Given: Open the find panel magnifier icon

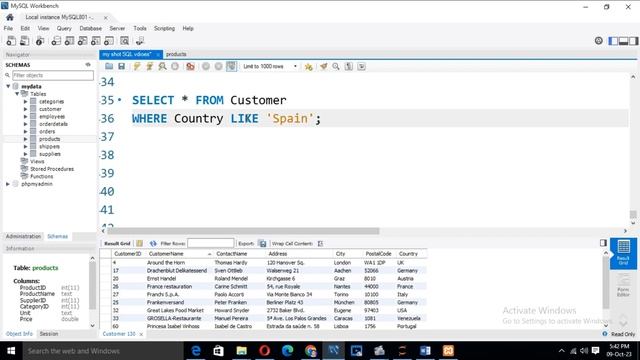Looking at the screenshot, I should (x=336, y=66).
